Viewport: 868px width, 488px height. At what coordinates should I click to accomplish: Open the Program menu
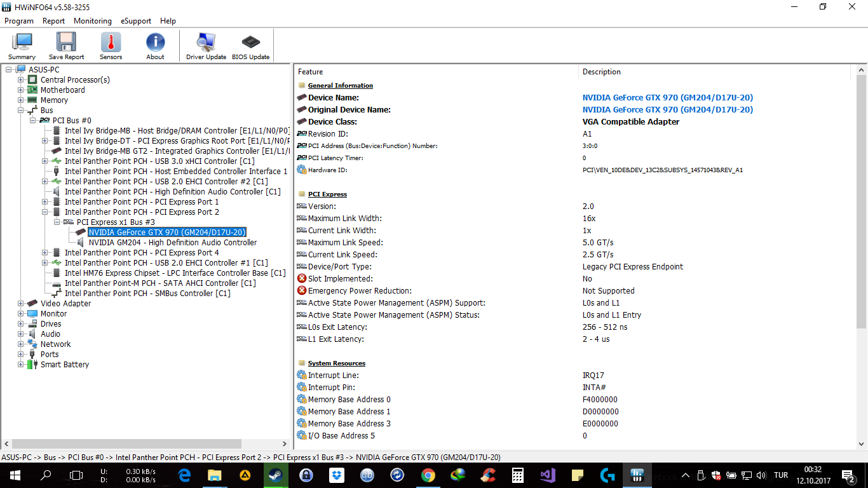(x=19, y=21)
